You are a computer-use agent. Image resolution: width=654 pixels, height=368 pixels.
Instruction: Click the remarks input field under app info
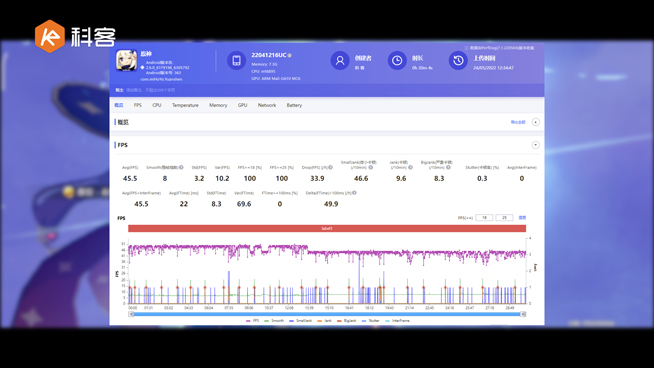(x=151, y=90)
